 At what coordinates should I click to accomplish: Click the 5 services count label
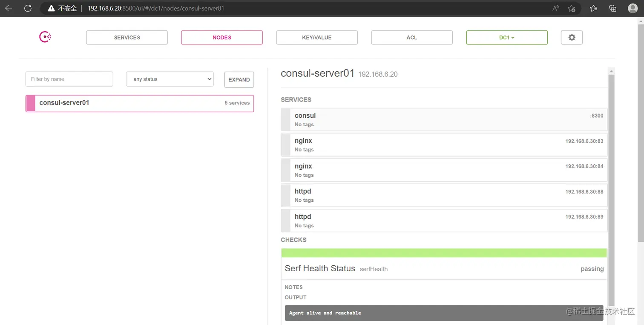237,103
